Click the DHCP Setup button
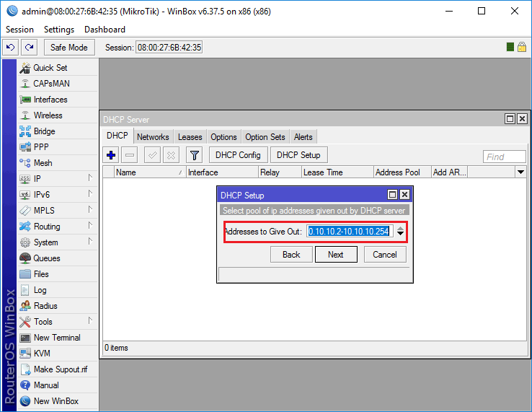The width and height of the screenshot is (532, 412). click(298, 155)
